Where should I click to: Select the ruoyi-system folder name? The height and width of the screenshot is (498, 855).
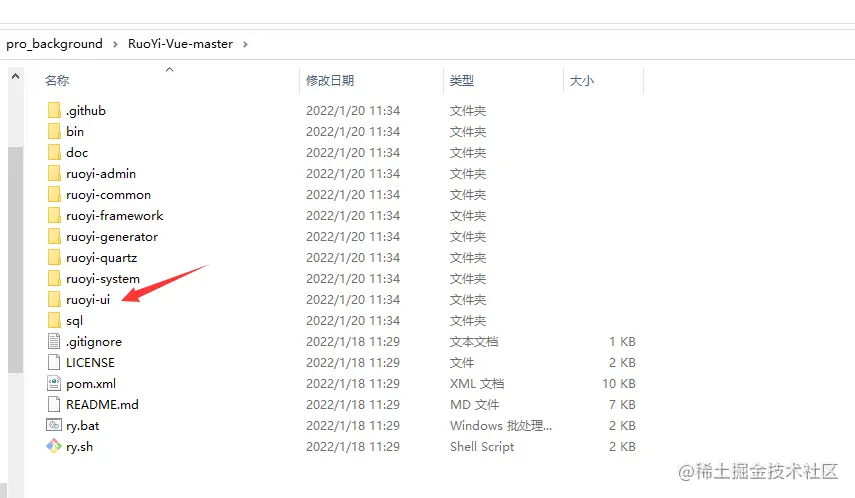103,278
